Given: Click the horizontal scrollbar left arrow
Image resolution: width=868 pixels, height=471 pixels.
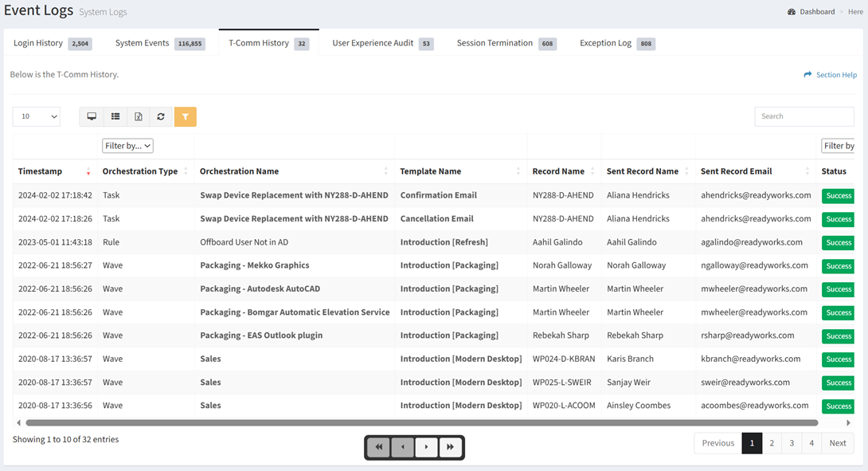Looking at the screenshot, I should point(19,423).
